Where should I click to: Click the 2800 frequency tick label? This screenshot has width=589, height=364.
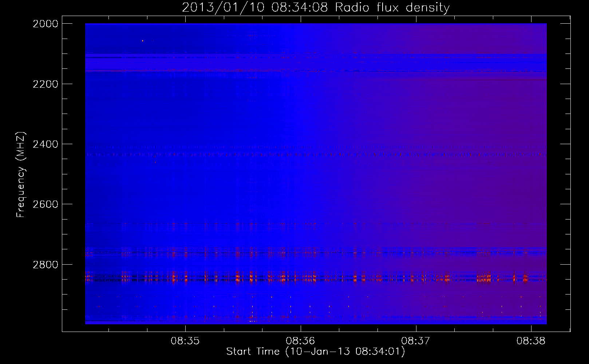pos(46,265)
